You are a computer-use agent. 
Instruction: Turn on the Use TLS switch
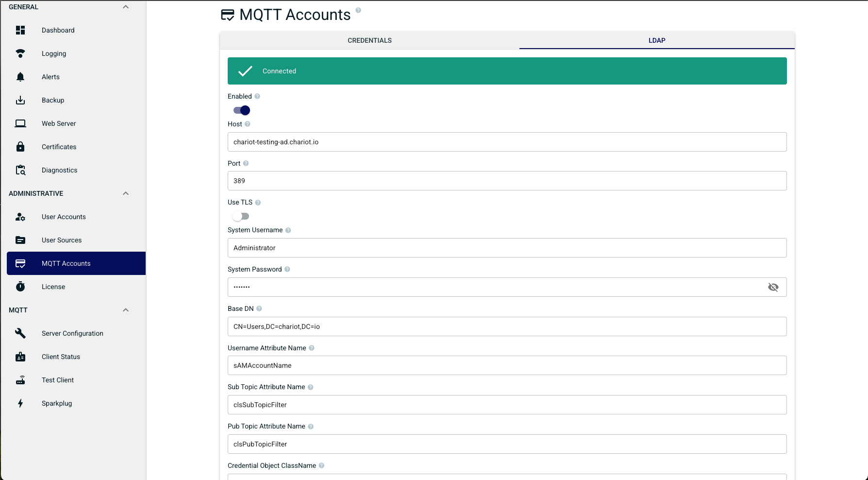[241, 216]
